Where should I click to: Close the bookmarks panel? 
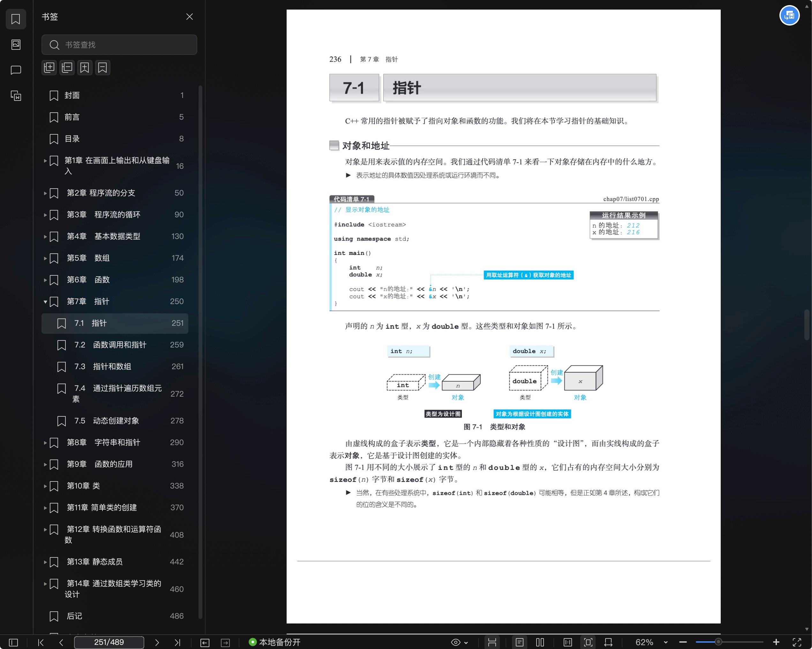(x=190, y=17)
